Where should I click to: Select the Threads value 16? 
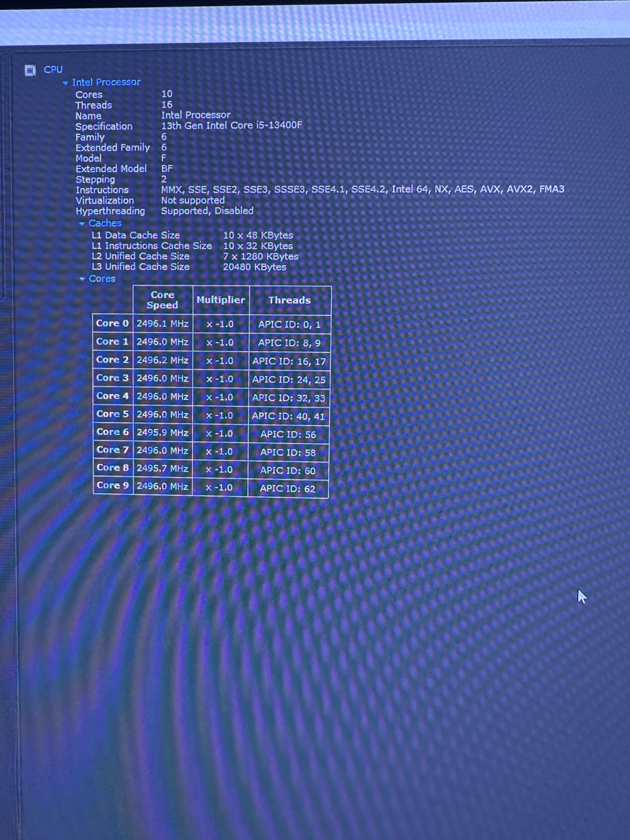pos(167,104)
